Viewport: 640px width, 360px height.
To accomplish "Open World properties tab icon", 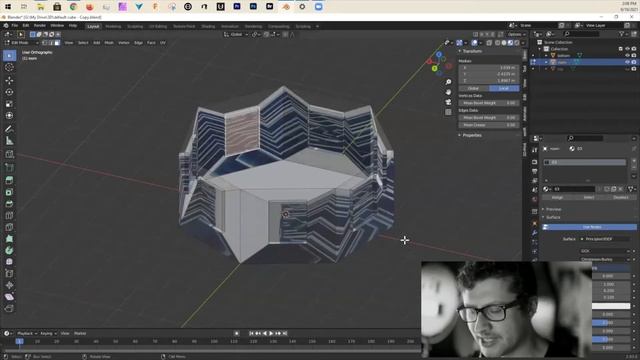I will 535,200.
